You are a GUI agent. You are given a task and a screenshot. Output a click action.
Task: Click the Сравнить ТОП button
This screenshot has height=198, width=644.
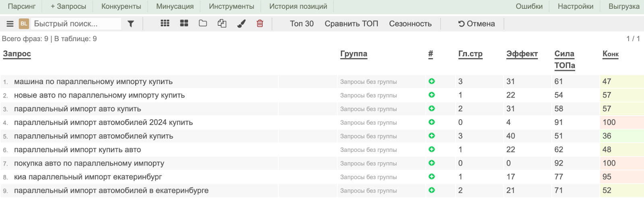[x=351, y=24]
